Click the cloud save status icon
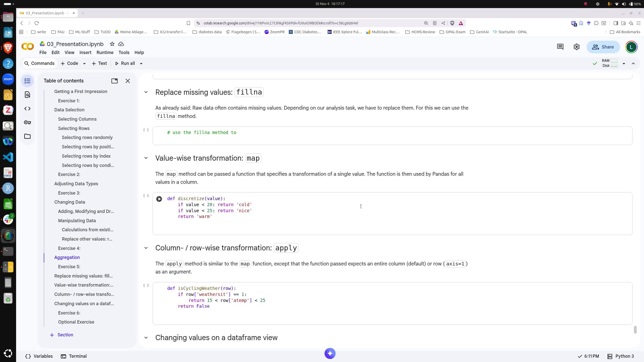644x362 pixels. [121, 44]
